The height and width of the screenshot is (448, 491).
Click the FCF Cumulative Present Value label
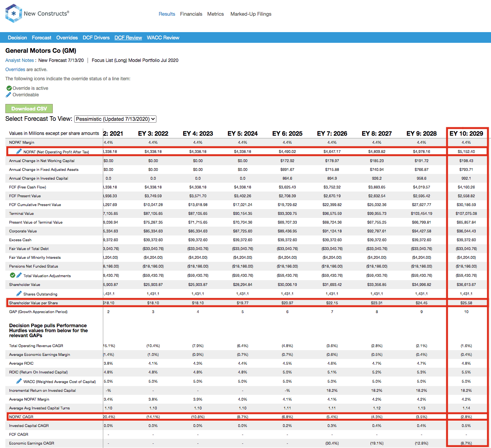tap(35, 205)
